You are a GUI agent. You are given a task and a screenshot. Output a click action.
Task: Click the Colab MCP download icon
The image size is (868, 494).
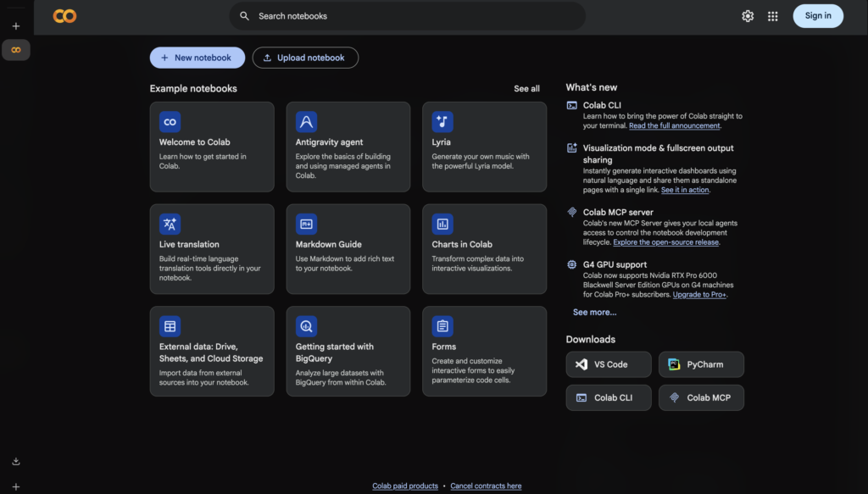(x=674, y=397)
